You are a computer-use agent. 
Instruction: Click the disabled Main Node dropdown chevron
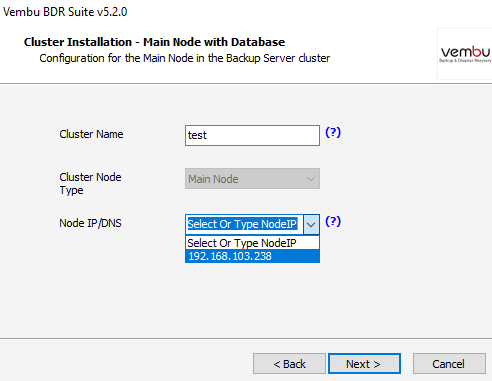tap(311, 179)
